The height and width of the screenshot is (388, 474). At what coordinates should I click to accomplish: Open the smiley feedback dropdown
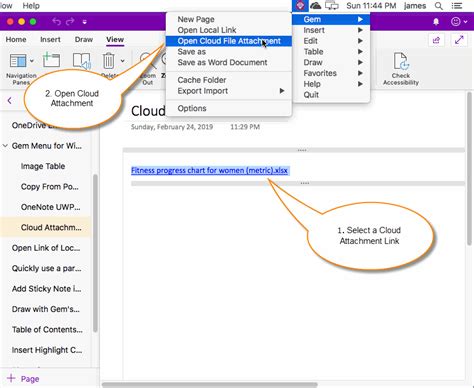click(459, 22)
